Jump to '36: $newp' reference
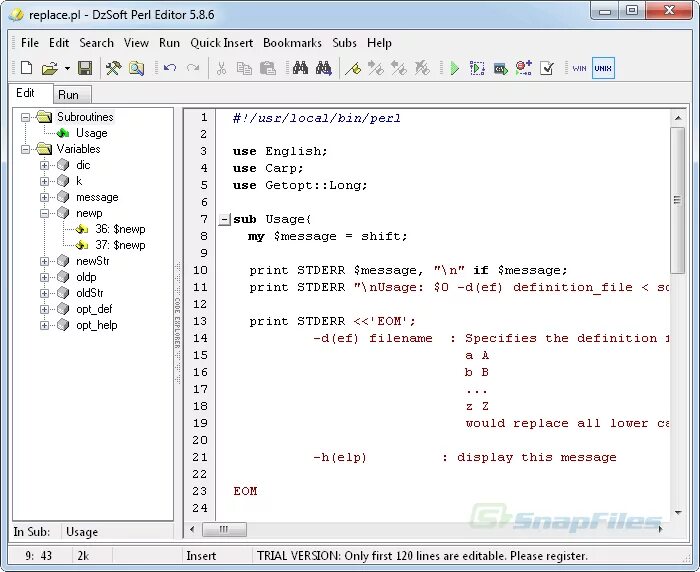This screenshot has height=572, width=700. (120, 229)
